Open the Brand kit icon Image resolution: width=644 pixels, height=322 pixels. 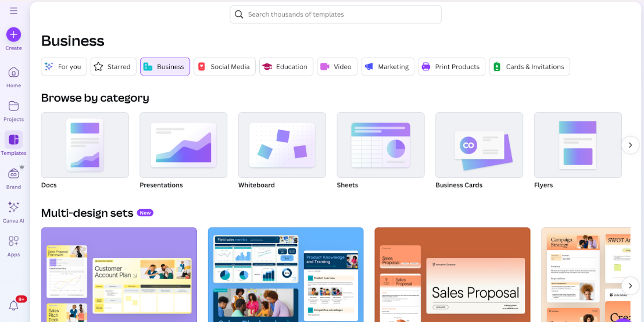(x=13, y=174)
